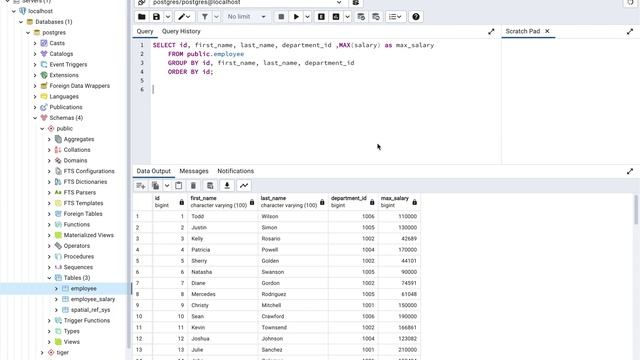Maximize the Scratch Pad panel
The width and height of the screenshot is (640, 360).
[630, 31]
